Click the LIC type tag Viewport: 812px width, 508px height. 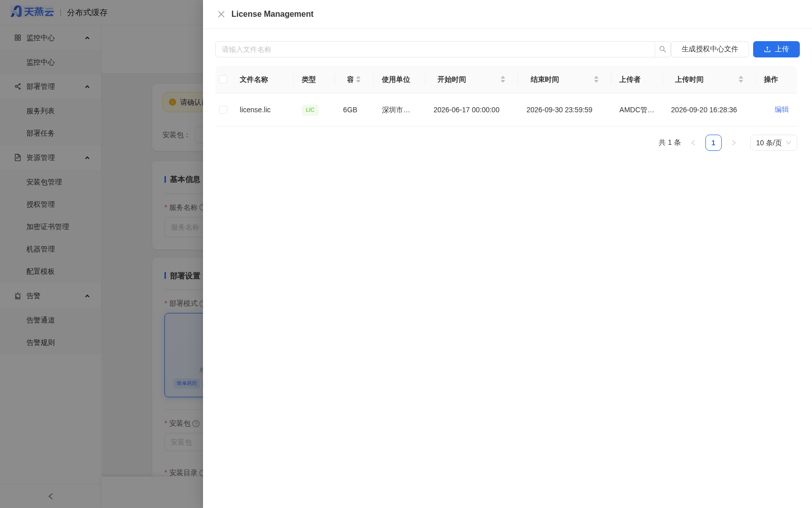[310, 110]
